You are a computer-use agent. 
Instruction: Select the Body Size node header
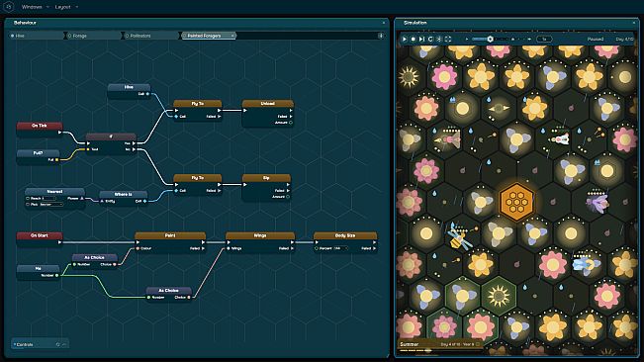pyautogui.click(x=345, y=235)
